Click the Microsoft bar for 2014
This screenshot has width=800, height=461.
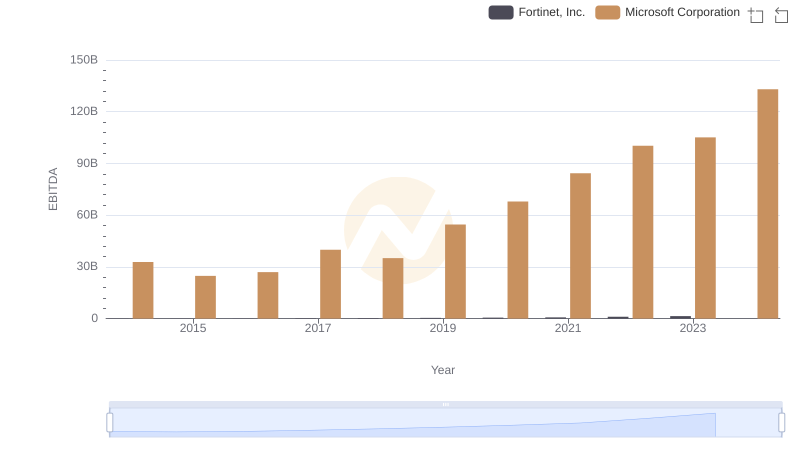(x=143, y=290)
